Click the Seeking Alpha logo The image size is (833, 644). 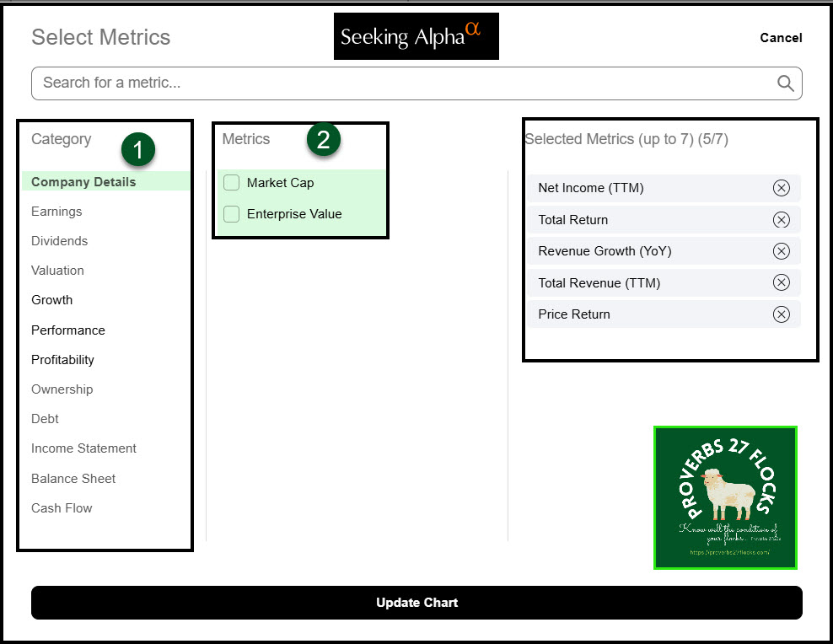pyautogui.click(x=416, y=36)
